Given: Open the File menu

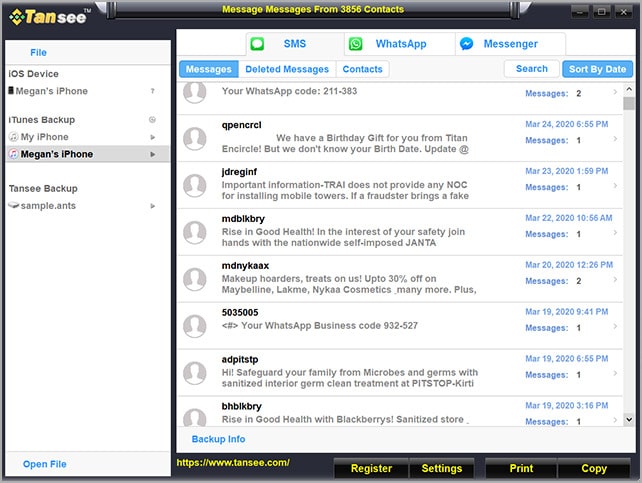Looking at the screenshot, I should (x=38, y=52).
